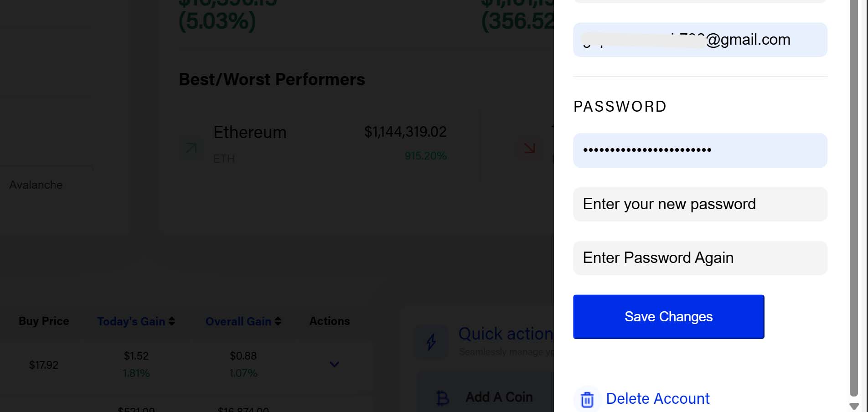Expand the row actions chevron for $17.92 holding
868x412 pixels.
(x=334, y=364)
